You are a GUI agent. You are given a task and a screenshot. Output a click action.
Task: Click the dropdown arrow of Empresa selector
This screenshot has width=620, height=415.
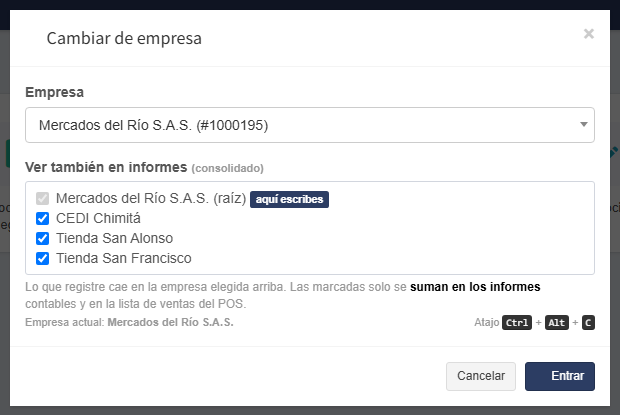(584, 124)
